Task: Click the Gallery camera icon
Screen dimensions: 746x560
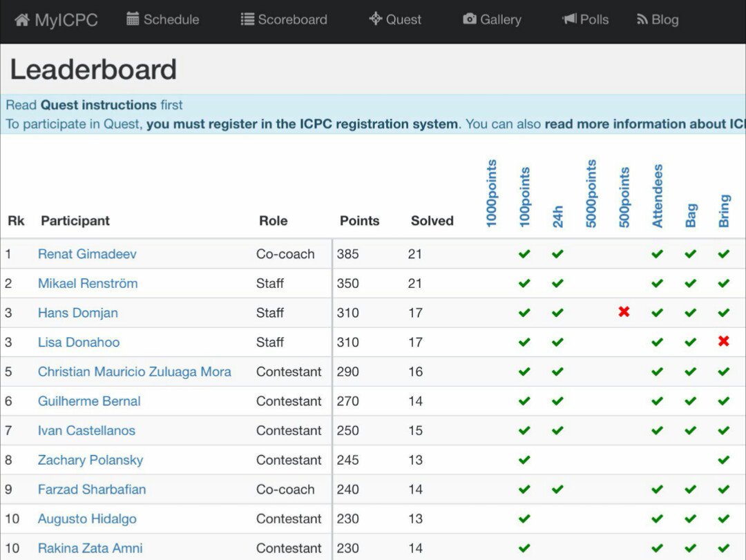Action: tap(470, 19)
